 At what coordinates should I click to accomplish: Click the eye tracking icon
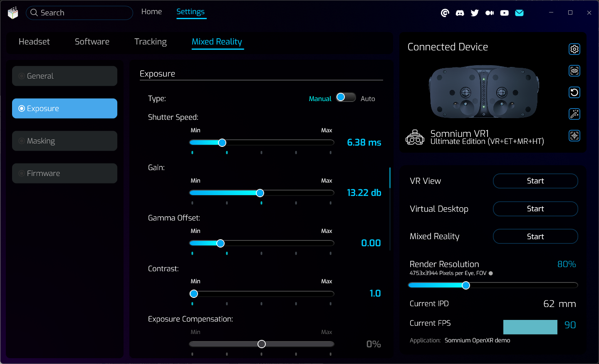coord(574,71)
